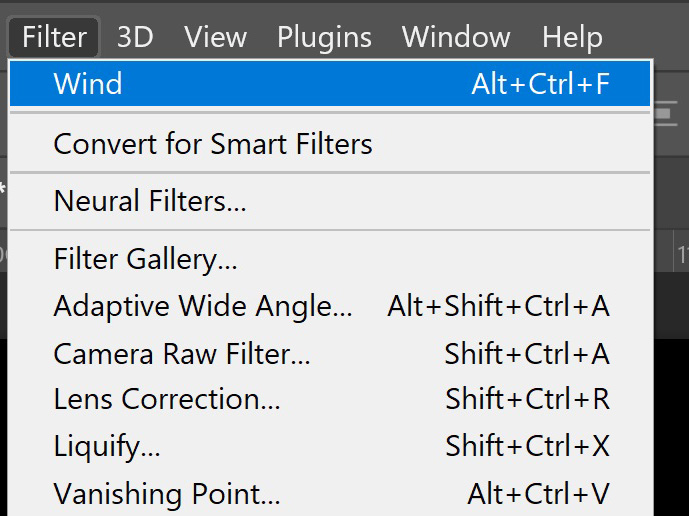Open the Liquify filter
689x516 pixels.
tap(330, 446)
